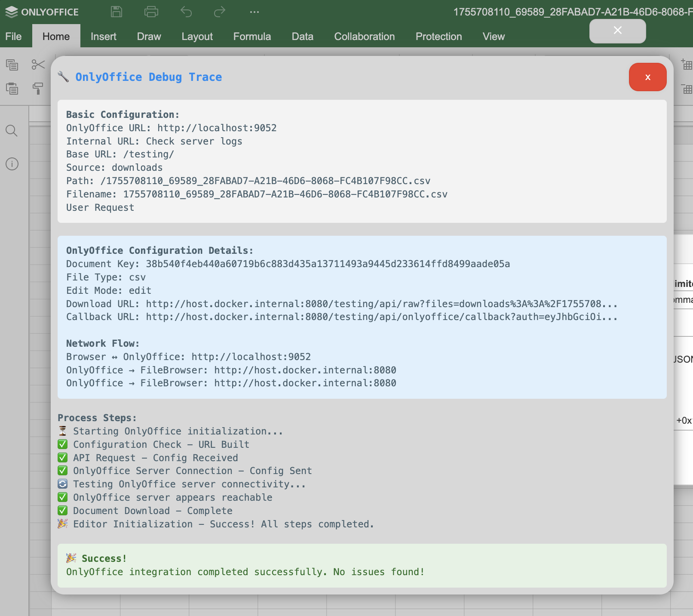
Task: Open the File menu
Action: 13,37
